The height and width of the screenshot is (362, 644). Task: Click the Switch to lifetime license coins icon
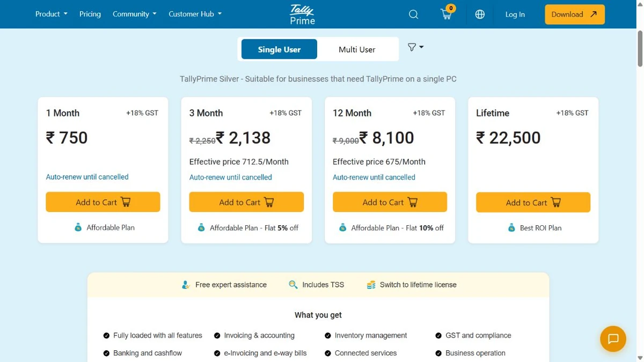371,285
